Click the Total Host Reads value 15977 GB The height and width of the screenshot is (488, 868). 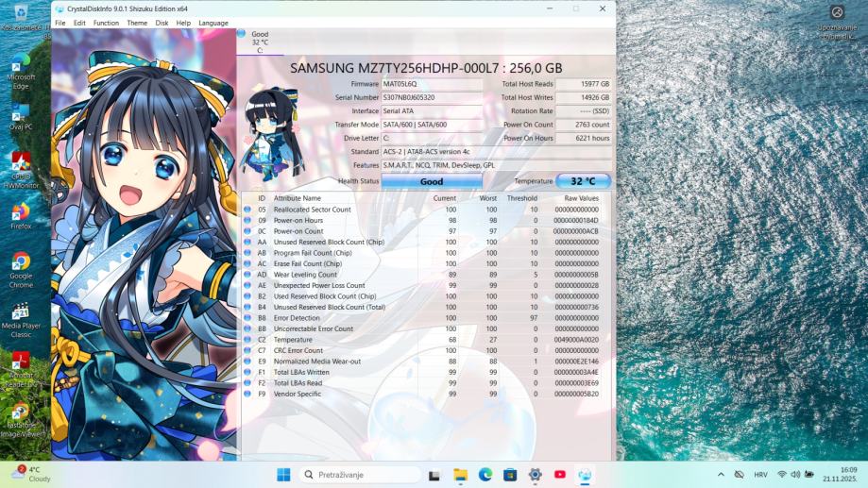[x=584, y=84]
